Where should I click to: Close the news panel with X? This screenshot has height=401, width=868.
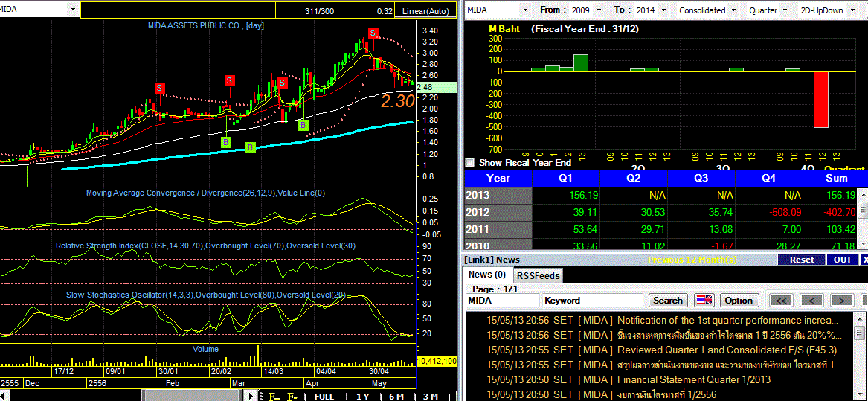865,259
